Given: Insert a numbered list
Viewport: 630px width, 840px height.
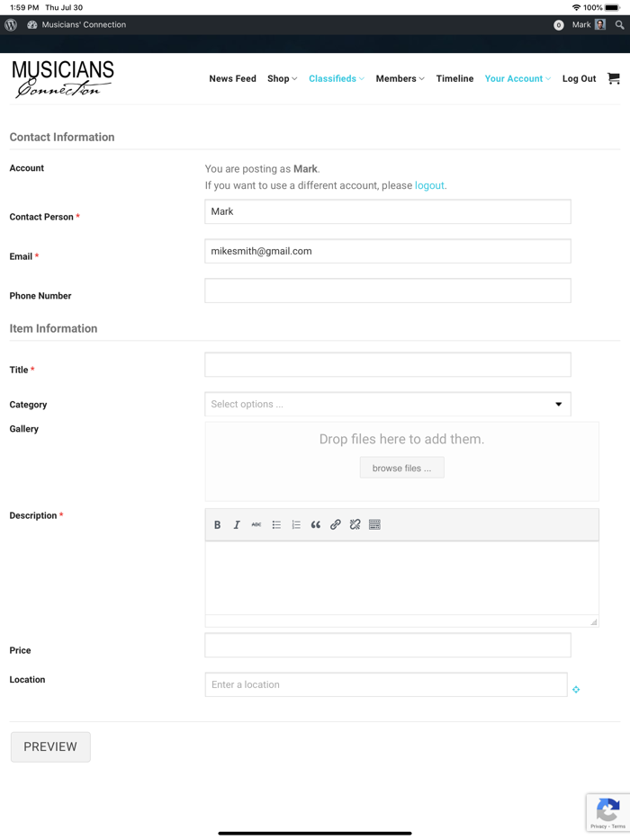Looking at the screenshot, I should tap(296, 525).
